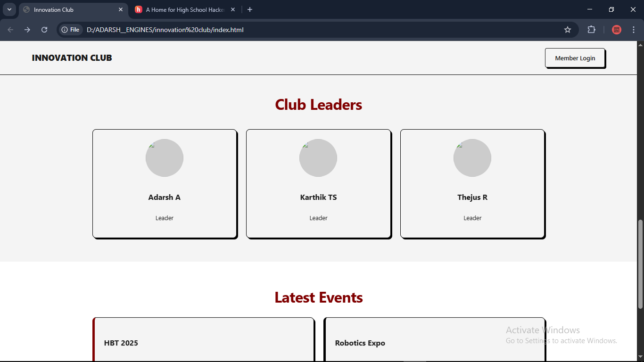Click the browser forward arrow

(27, 30)
